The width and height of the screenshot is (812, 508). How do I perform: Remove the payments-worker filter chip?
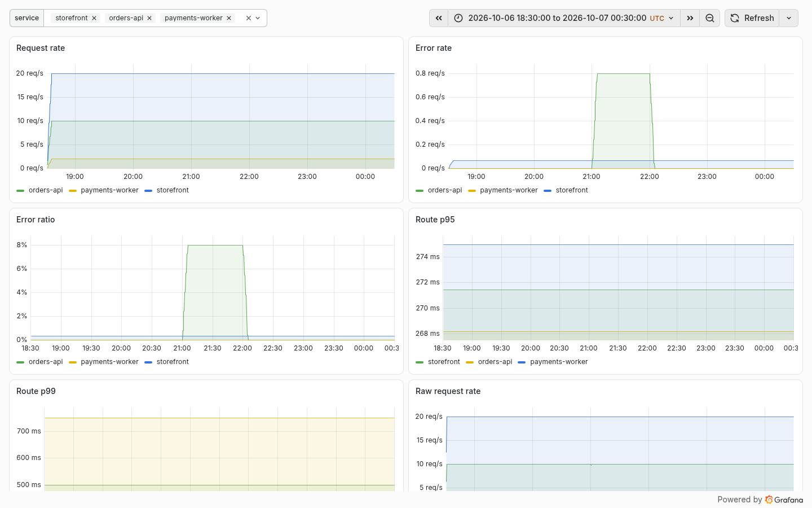[229, 18]
